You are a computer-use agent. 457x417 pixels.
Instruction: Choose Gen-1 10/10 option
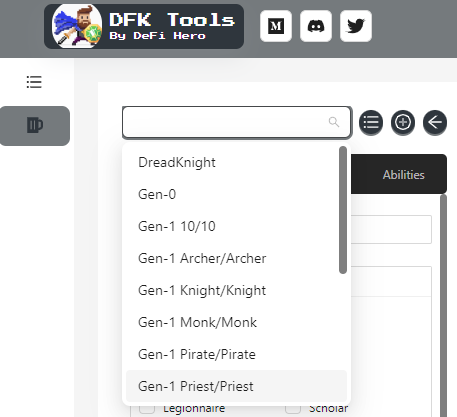pyautogui.click(x=236, y=226)
